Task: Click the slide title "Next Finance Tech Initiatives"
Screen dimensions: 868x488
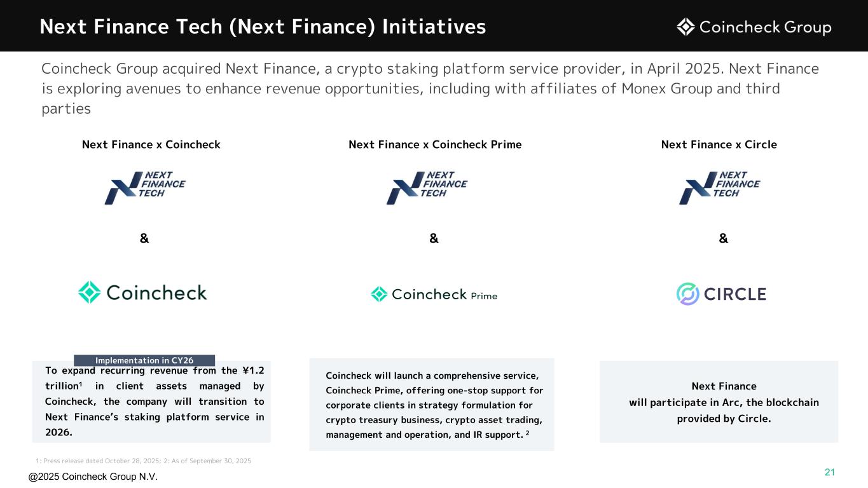Action: click(263, 27)
